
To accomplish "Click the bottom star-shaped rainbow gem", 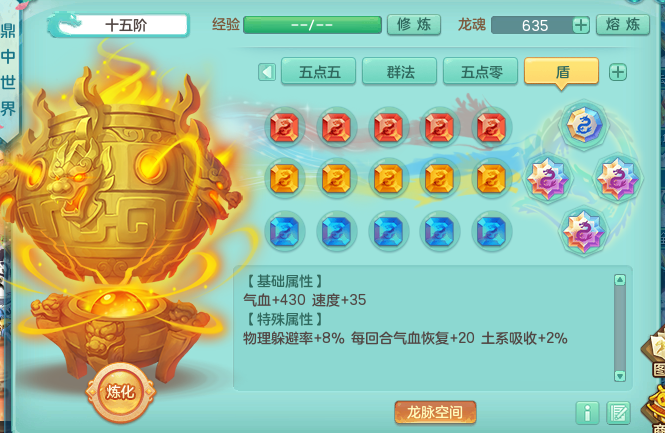I will [584, 232].
